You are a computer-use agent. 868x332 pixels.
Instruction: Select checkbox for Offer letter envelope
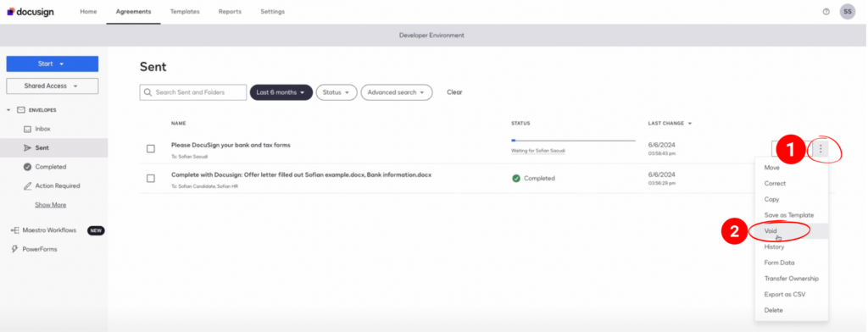tap(151, 178)
